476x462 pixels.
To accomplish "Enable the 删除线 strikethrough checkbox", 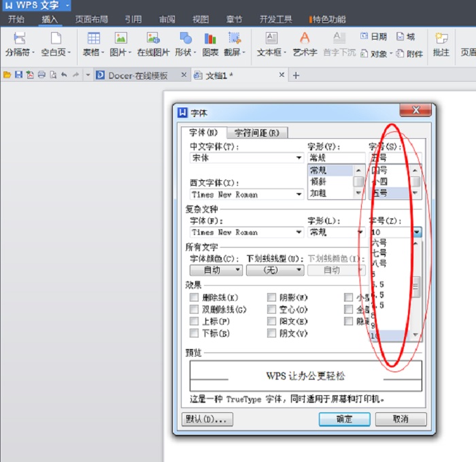I will [194, 297].
